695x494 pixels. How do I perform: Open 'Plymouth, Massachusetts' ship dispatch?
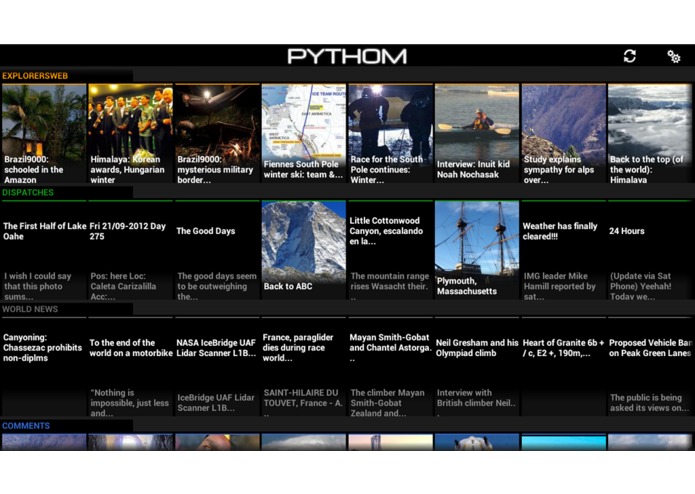tap(477, 250)
